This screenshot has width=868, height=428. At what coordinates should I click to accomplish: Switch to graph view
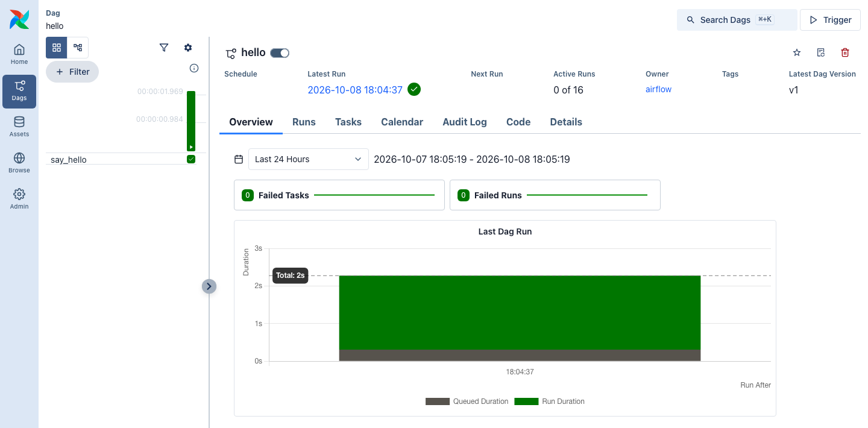(x=78, y=48)
